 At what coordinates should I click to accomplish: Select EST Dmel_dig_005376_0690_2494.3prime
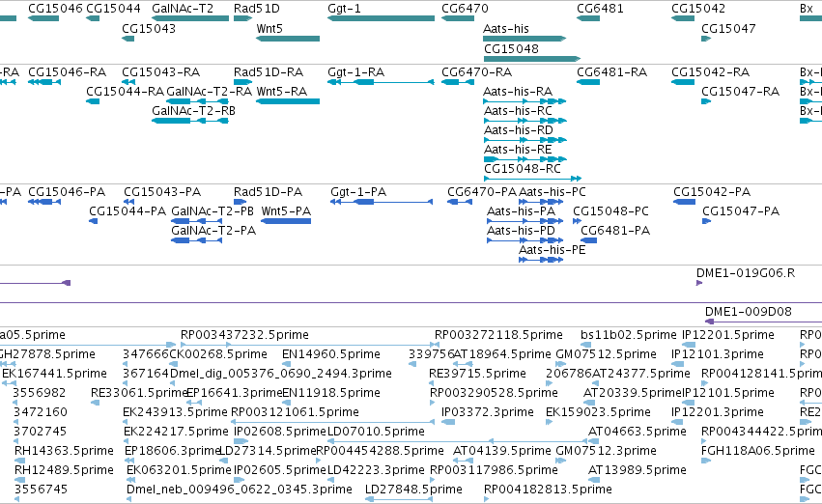[x=281, y=374]
